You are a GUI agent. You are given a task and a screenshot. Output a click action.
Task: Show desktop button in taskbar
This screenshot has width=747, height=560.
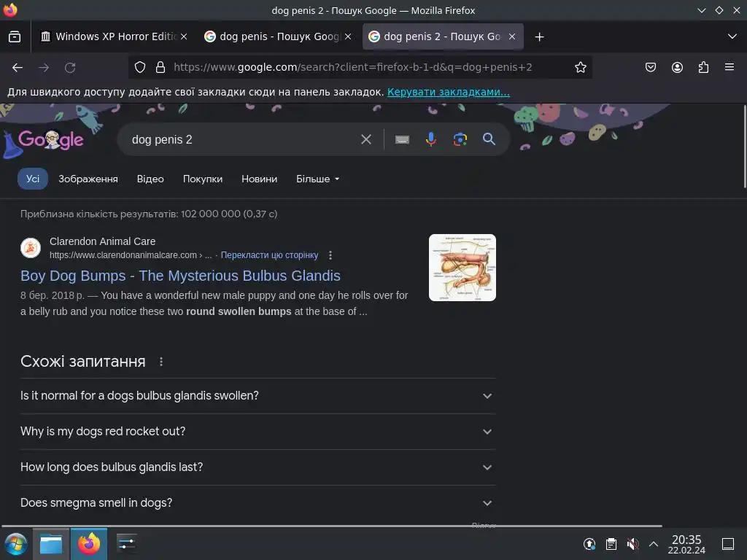click(728, 544)
